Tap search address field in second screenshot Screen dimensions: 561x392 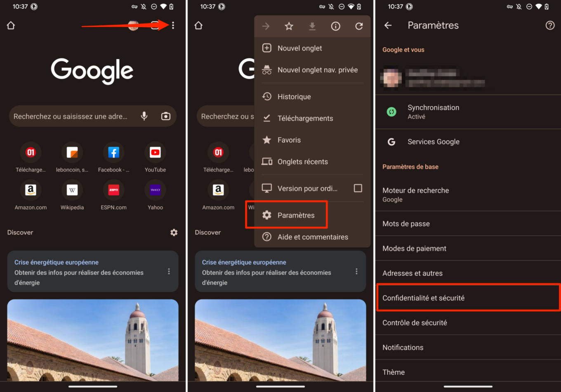click(x=225, y=116)
